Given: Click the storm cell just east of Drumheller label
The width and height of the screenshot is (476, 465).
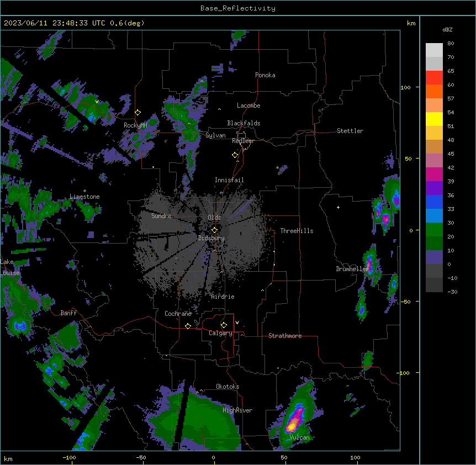Looking at the screenshot, I should (x=370, y=264).
